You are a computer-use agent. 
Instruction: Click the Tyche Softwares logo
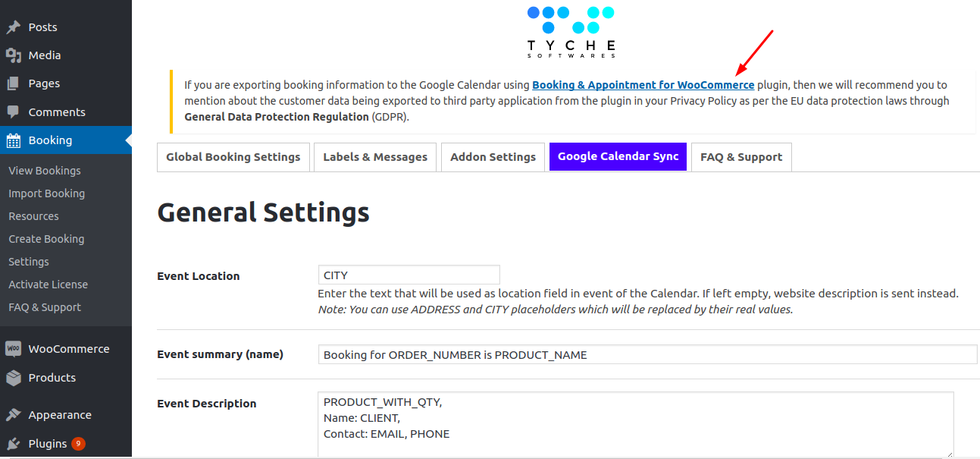click(x=571, y=32)
